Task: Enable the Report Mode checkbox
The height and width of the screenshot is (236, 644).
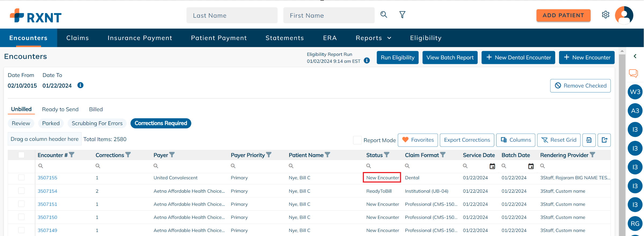Action: point(357,140)
